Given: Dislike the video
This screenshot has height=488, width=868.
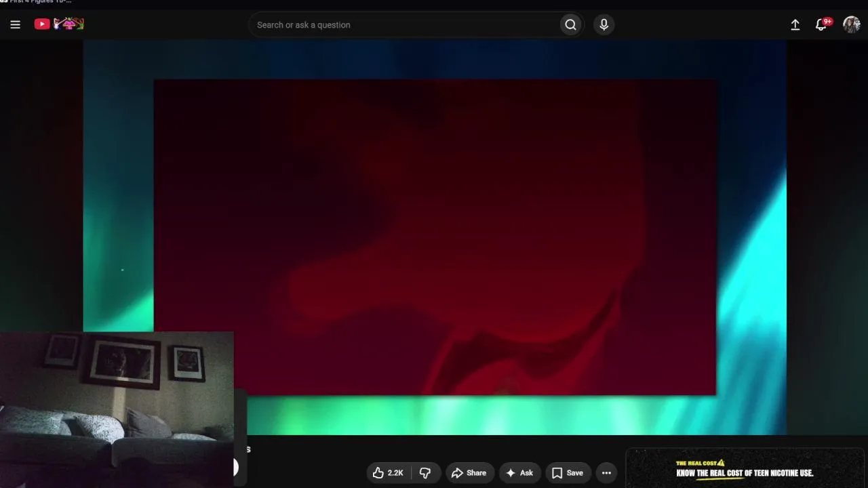Looking at the screenshot, I should [x=425, y=473].
